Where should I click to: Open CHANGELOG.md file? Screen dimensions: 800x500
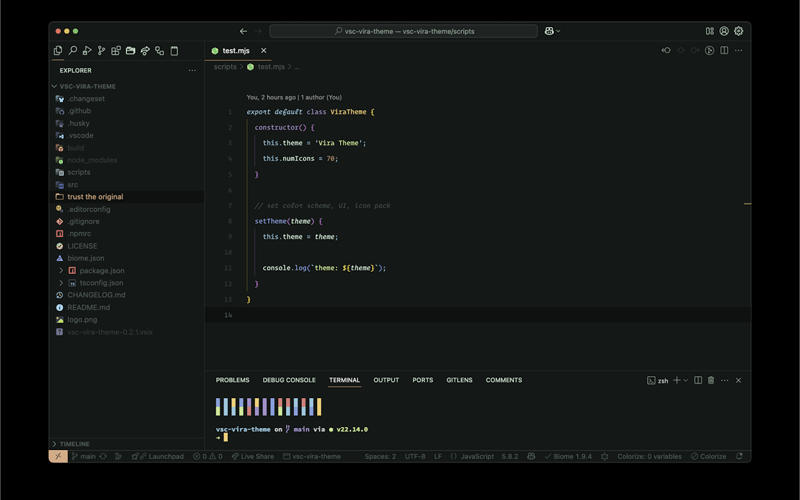[96, 295]
